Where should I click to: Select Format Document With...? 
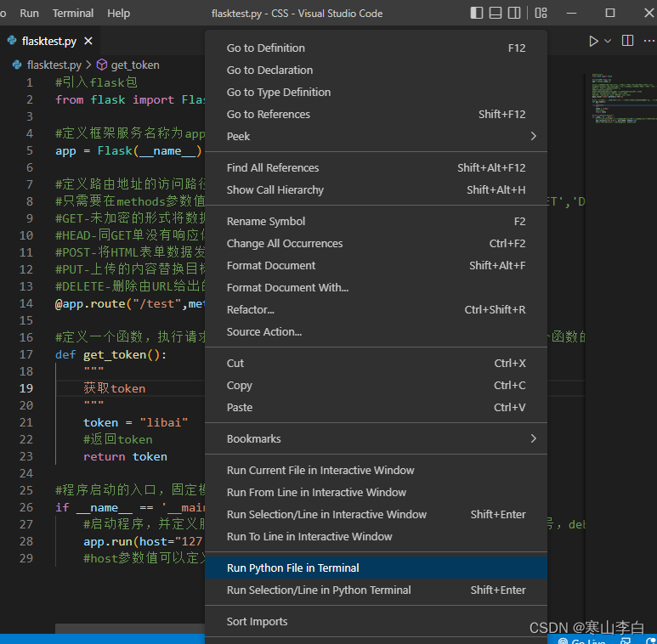point(376,288)
